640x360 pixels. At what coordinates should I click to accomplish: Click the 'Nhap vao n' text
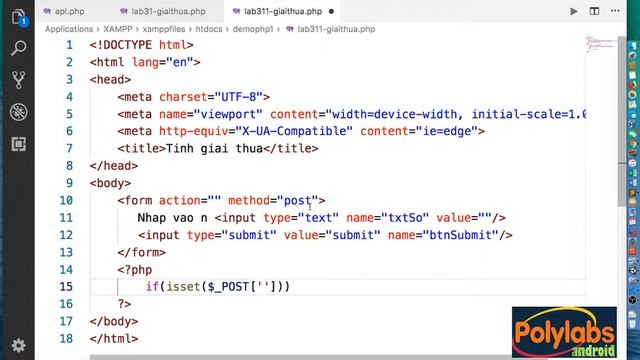172,218
